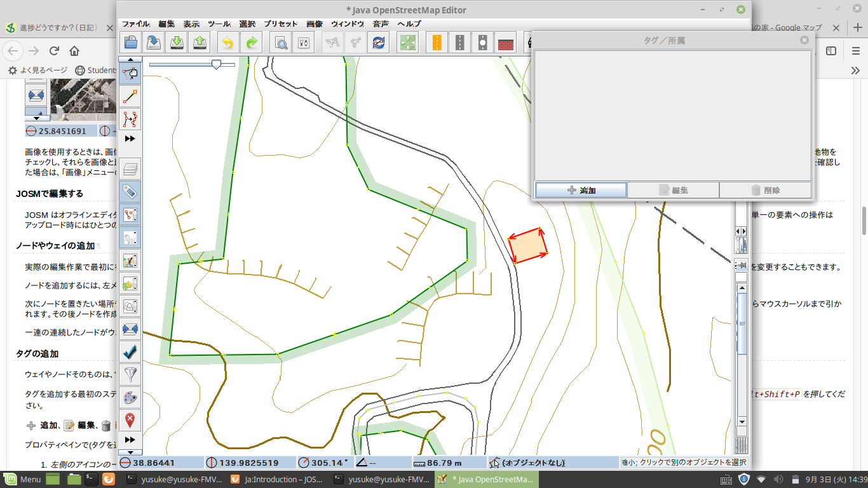Screen dimensions: 868x488
Task: Select the Draw nodes tool
Action: 130,96
